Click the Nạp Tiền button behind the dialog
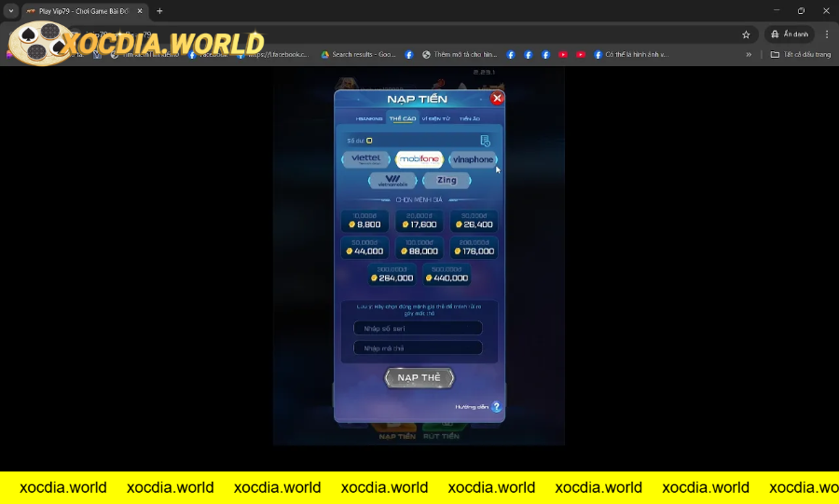This screenshot has width=839, height=504. coord(396,432)
